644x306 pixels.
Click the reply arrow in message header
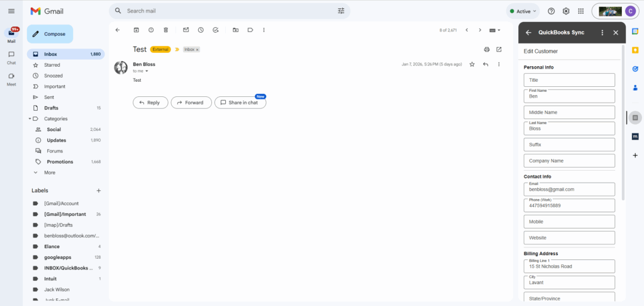click(x=486, y=64)
